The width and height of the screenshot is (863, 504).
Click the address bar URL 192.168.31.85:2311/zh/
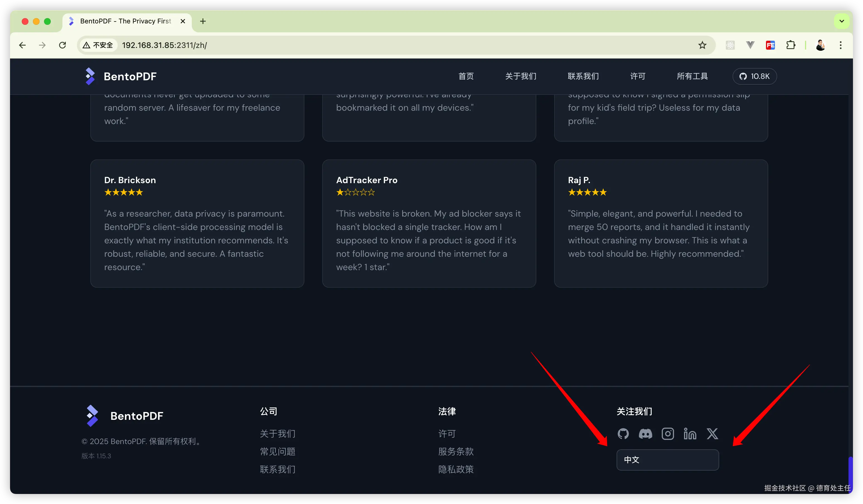coord(164,45)
